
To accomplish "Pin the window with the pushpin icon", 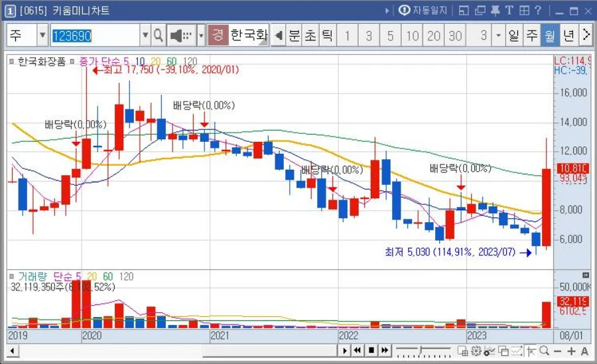I will coord(495,11).
